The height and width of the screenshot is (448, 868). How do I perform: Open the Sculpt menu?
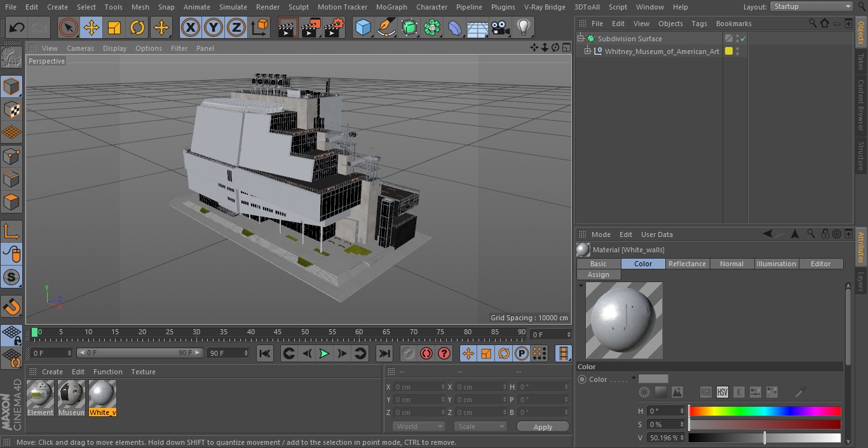click(x=298, y=7)
